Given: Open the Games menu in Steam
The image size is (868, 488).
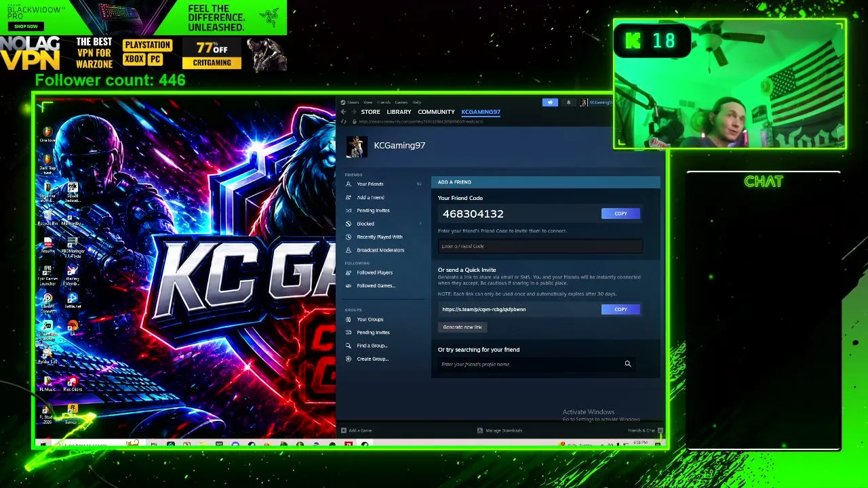Looking at the screenshot, I should 401,102.
